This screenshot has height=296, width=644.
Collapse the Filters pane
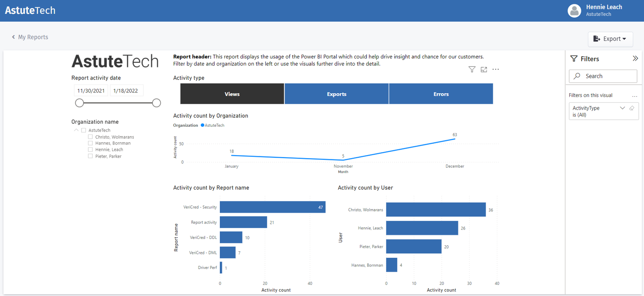point(635,58)
